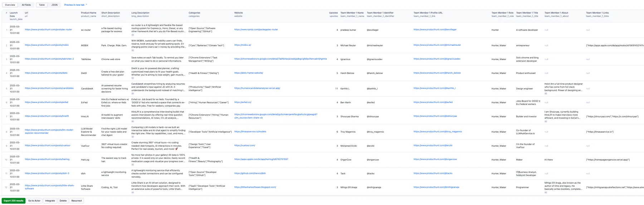
Task: Open the @mihigoanaja profile URL
Action: 436,187
